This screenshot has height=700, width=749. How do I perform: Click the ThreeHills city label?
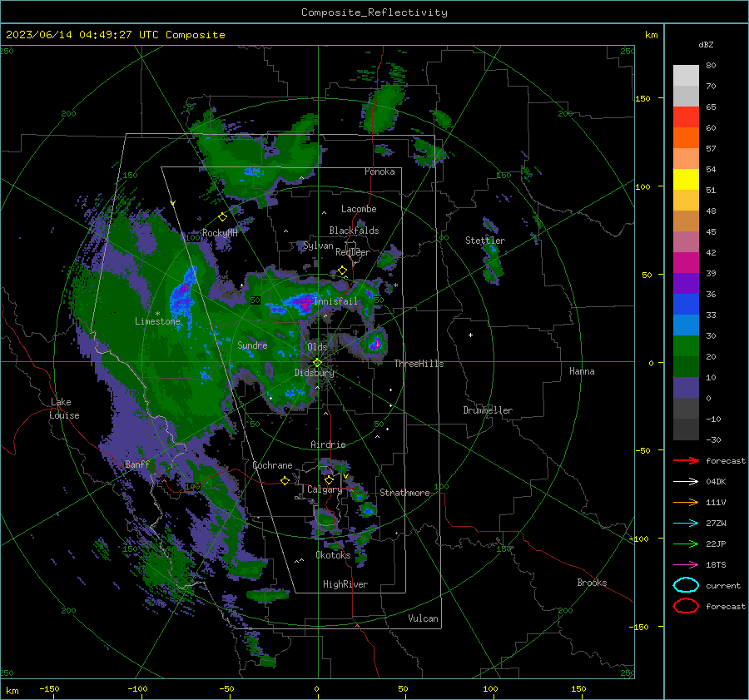coord(419,364)
